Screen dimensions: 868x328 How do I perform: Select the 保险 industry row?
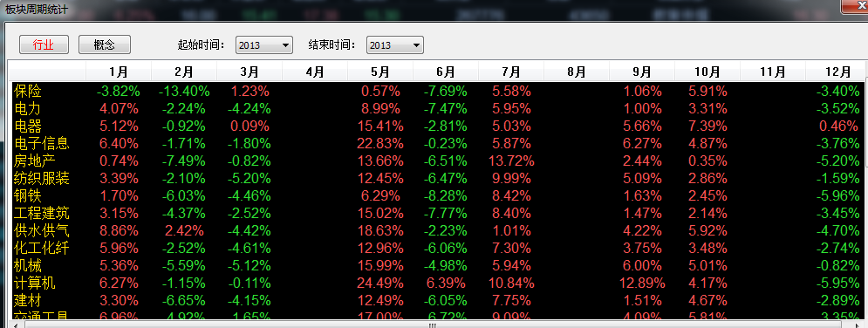tap(437, 91)
